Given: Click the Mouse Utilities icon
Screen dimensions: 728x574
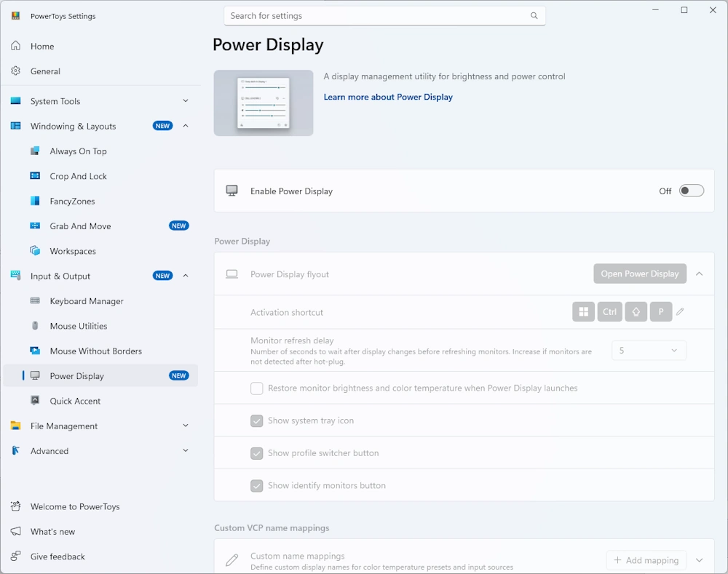Looking at the screenshot, I should (x=35, y=326).
